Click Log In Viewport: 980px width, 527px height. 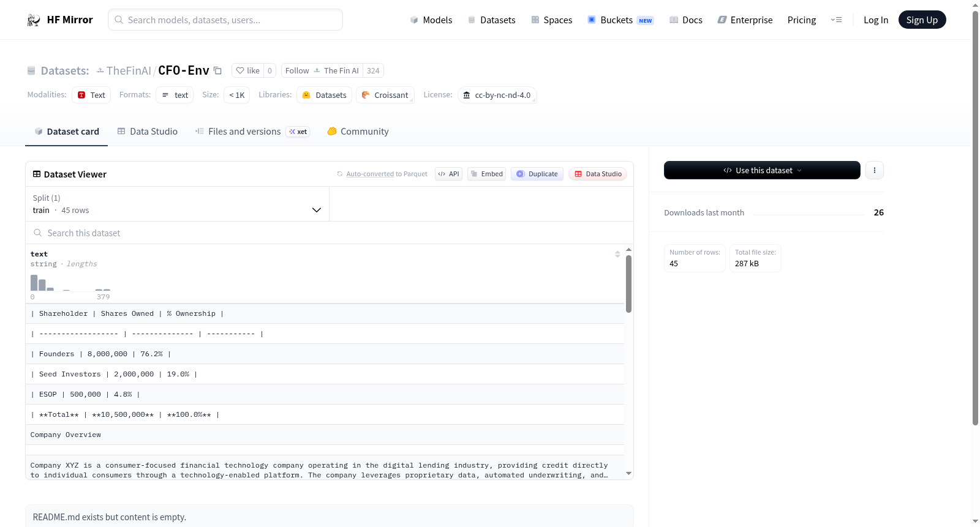[876, 20]
